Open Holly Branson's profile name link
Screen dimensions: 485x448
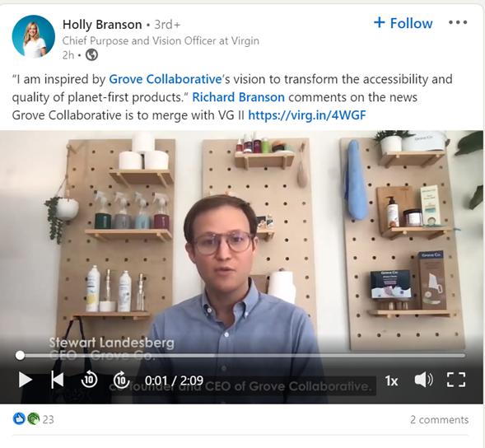click(x=102, y=25)
